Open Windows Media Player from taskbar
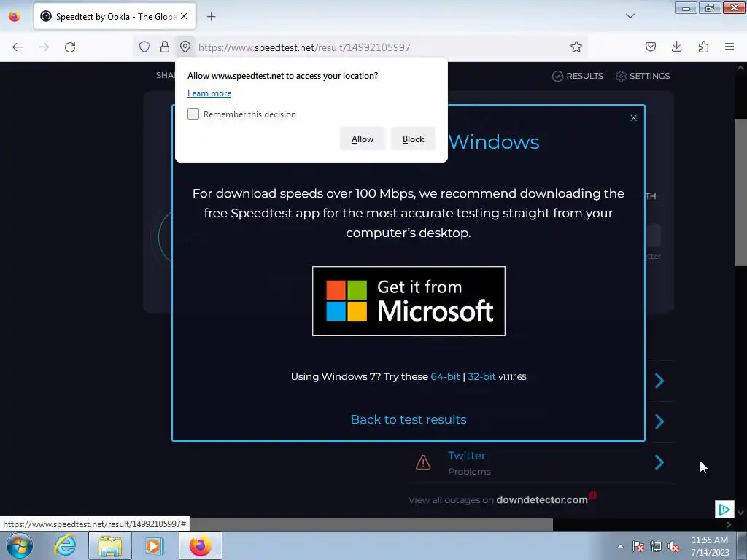Image resolution: width=747 pixels, height=560 pixels. pos(154,545)
